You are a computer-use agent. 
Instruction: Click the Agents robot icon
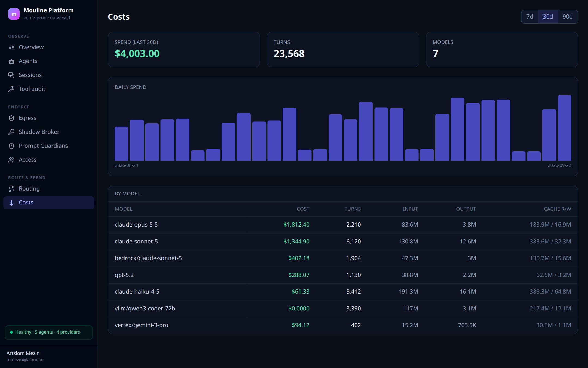(11, 61)
